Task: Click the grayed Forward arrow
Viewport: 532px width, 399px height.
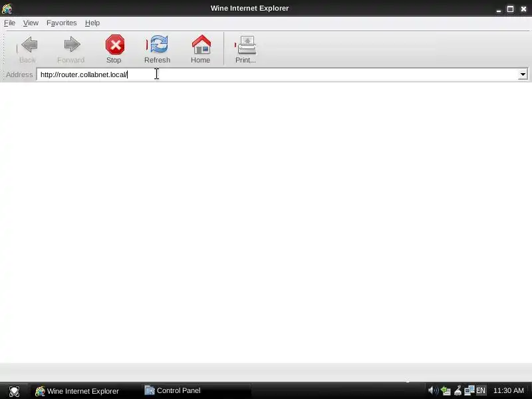Action: (72, 45)
